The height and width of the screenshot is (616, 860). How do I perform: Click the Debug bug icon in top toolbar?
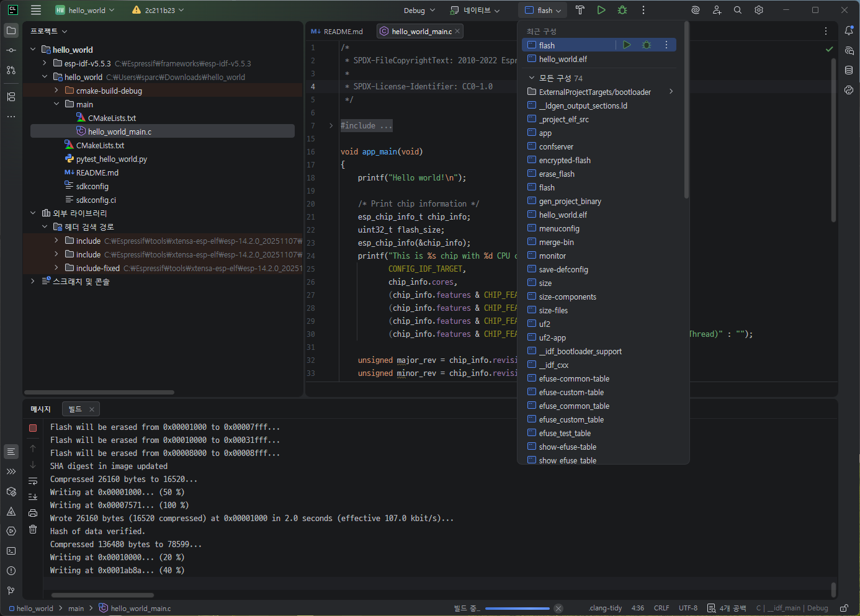[622, 10]
